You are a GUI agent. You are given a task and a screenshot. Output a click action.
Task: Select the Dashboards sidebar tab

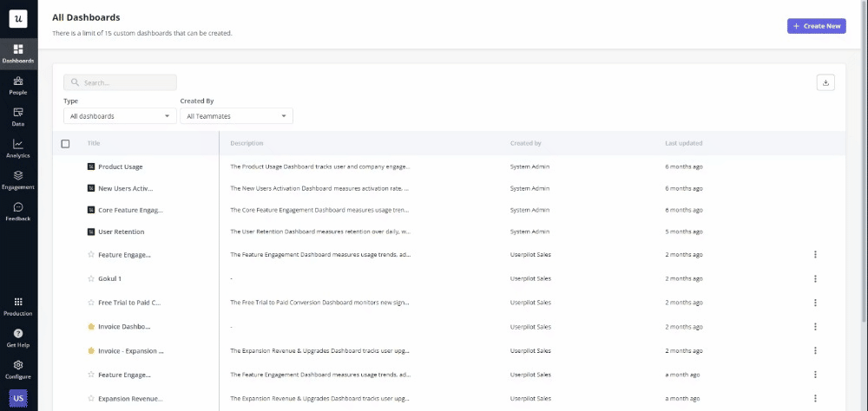(18, 53)
